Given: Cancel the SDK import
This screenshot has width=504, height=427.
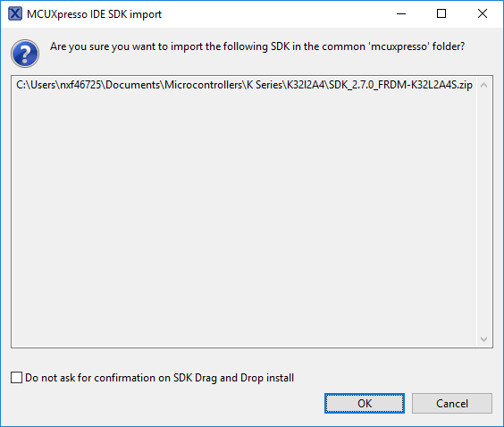Looking at the screenshot, I should pos(452,404).
